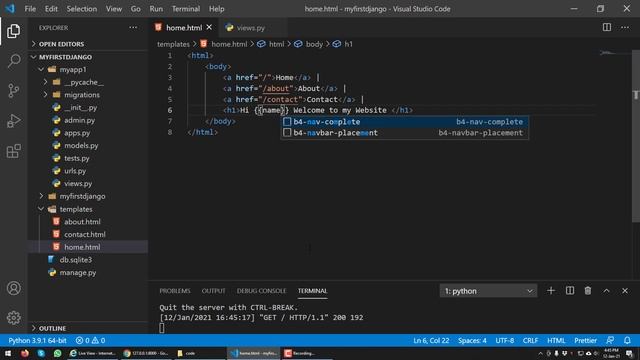This screenshot has height=360, width=640.
Task: Open models.py in the explorer
Action: pyautogui.click(x=81, y=146)
